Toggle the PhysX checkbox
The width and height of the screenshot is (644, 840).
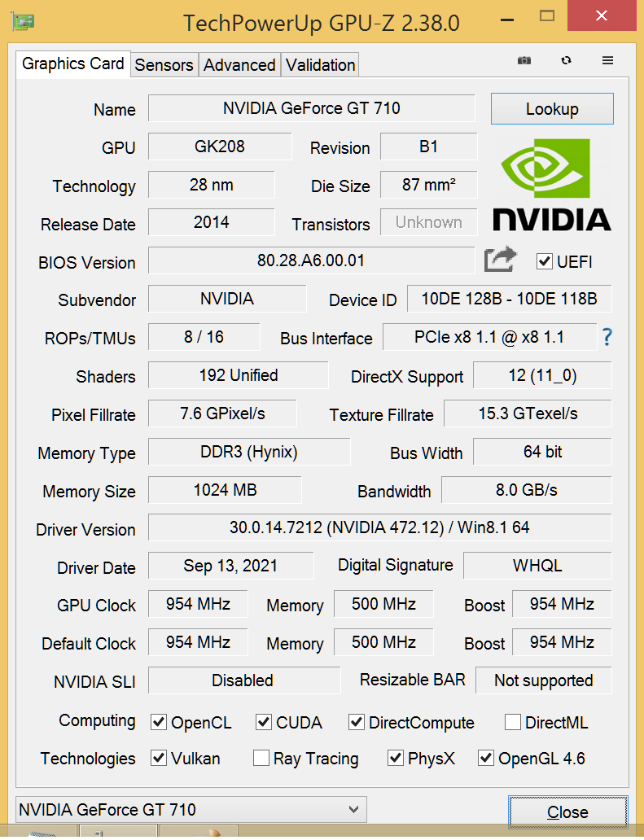396,758
